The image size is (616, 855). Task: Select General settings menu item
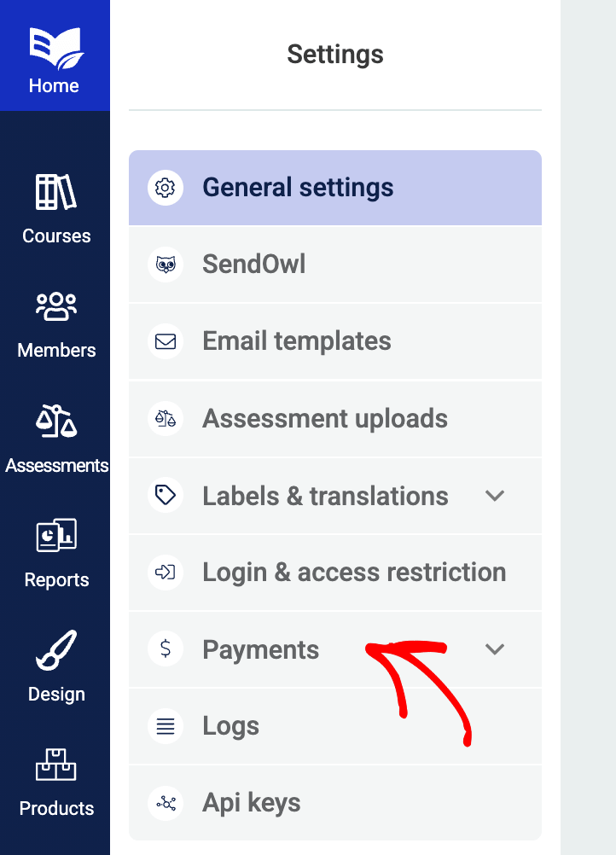(x=298, y=188)
